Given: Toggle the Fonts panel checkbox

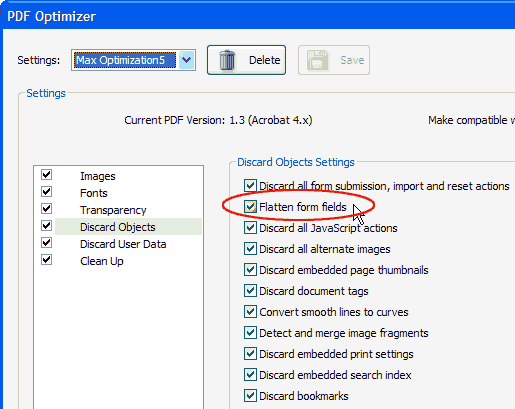Looking at the screenshot, I should click(47, 192).
